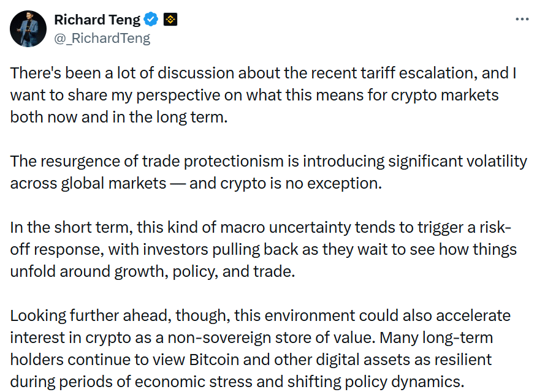This screenshot has height=392, width=545.
Task: Click the Richard Teng display name
Action: click(97, 20)
